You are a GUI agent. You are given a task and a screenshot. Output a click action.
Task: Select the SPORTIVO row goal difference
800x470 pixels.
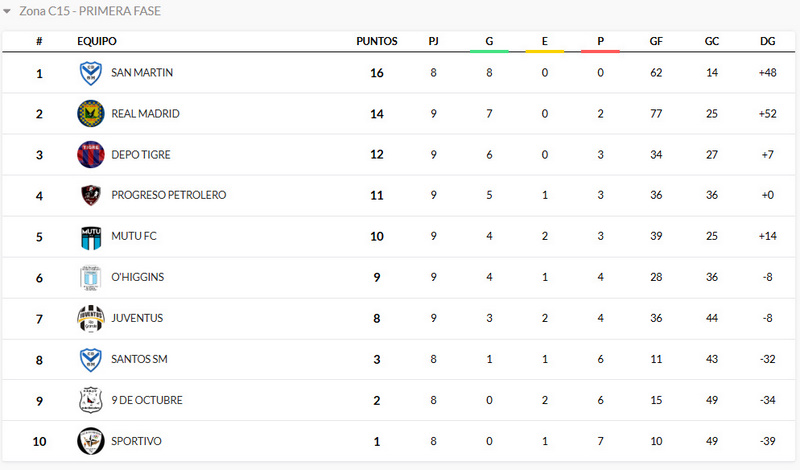tap(767, 441)
